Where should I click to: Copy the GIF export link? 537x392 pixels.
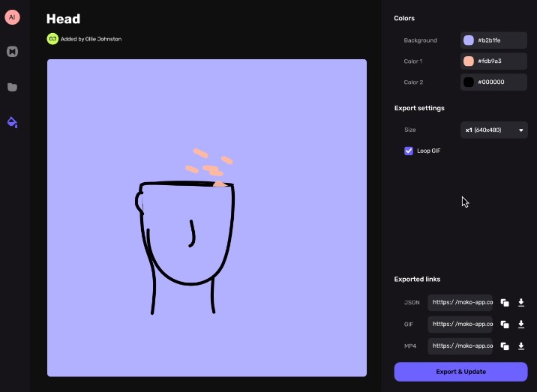(x=505, y=325)
